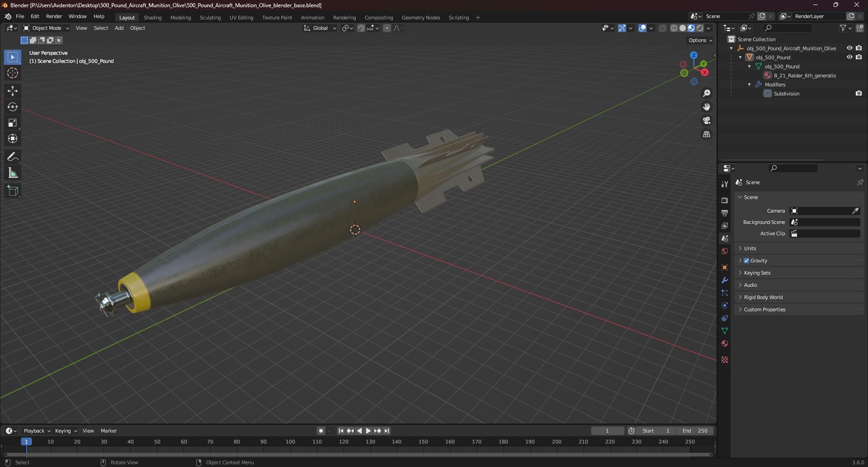Open the Playback popover in timeline

point(37,431)
